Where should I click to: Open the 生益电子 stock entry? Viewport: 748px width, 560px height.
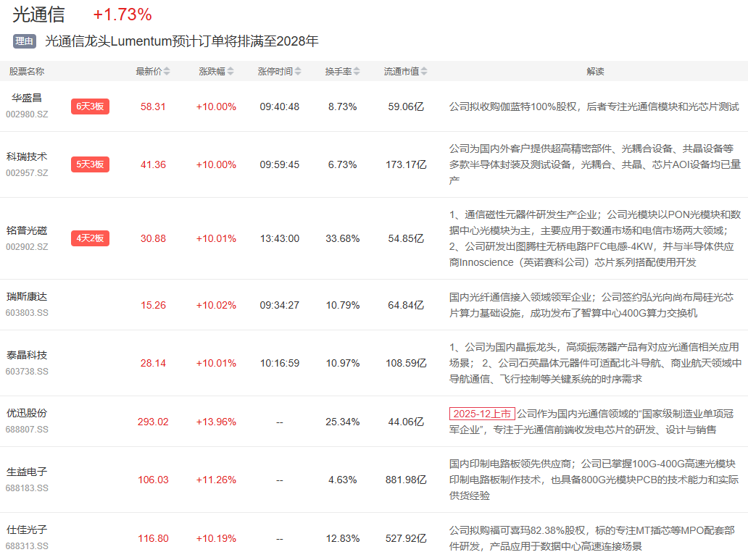click(x=27, y=472)
